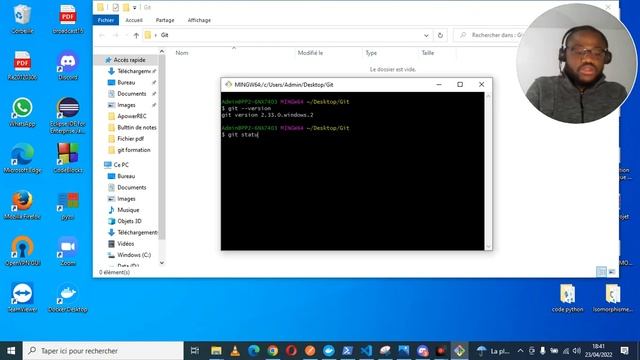Switch to large icons view button
640x360 pixels.
click(x=612, y=271)
